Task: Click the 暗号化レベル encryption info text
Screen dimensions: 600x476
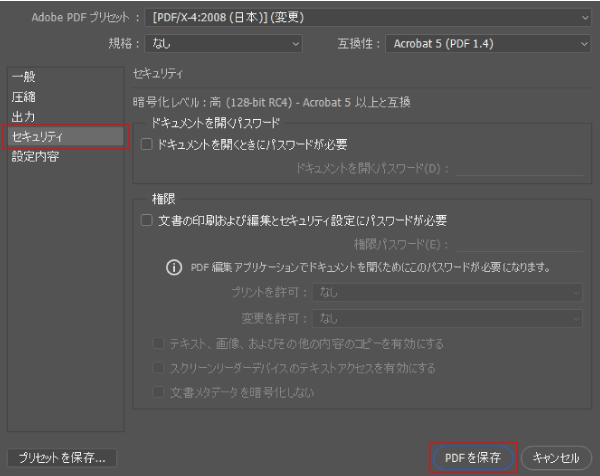Action: coord(272,103)
